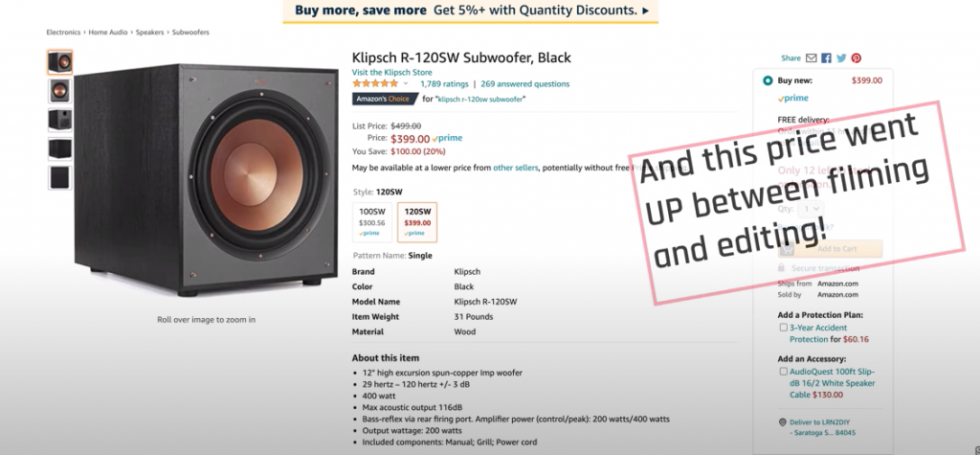
Task: Select the 100SW style option
Action: (372, 222)
